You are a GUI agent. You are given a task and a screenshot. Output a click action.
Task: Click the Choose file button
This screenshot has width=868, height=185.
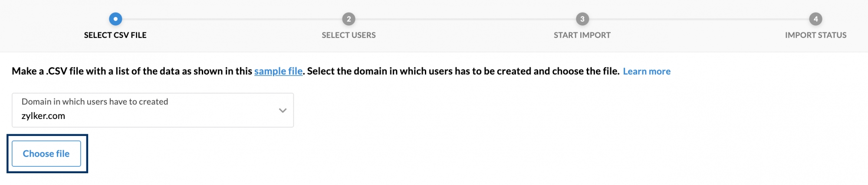[46, 154]
